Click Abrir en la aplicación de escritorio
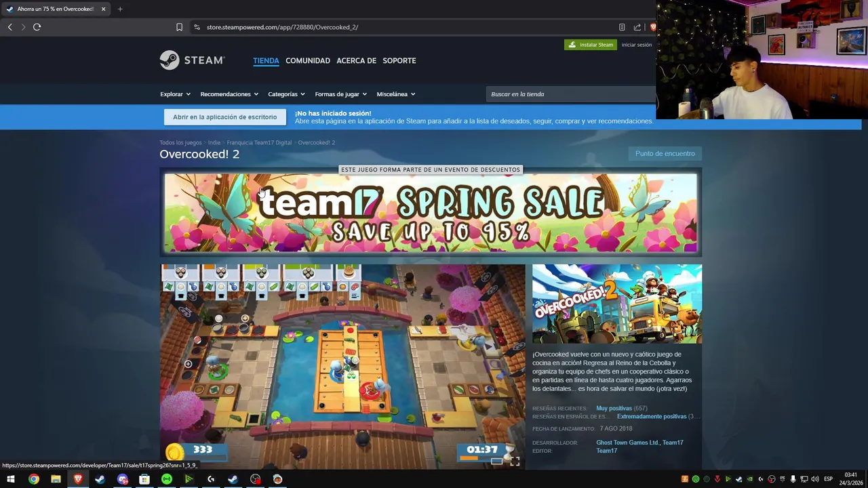The height and width of the screenshot is (488, 868). click(x=224, y=117)
